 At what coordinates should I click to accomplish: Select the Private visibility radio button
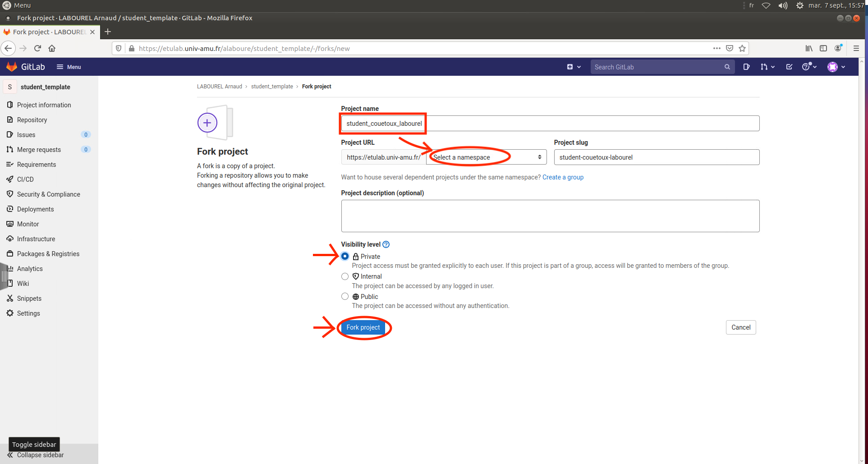coord(345,256)
